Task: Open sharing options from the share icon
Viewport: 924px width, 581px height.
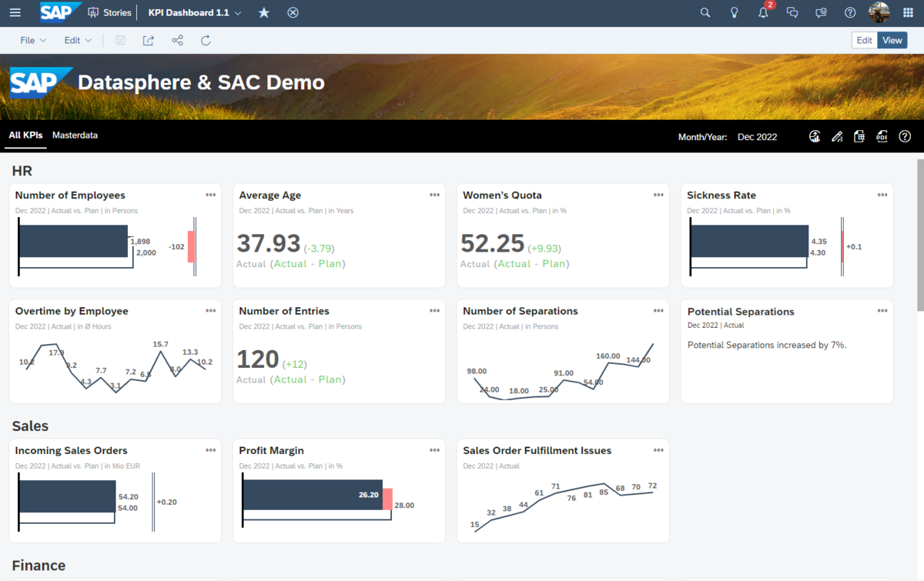Action: [x=177, y=40]
